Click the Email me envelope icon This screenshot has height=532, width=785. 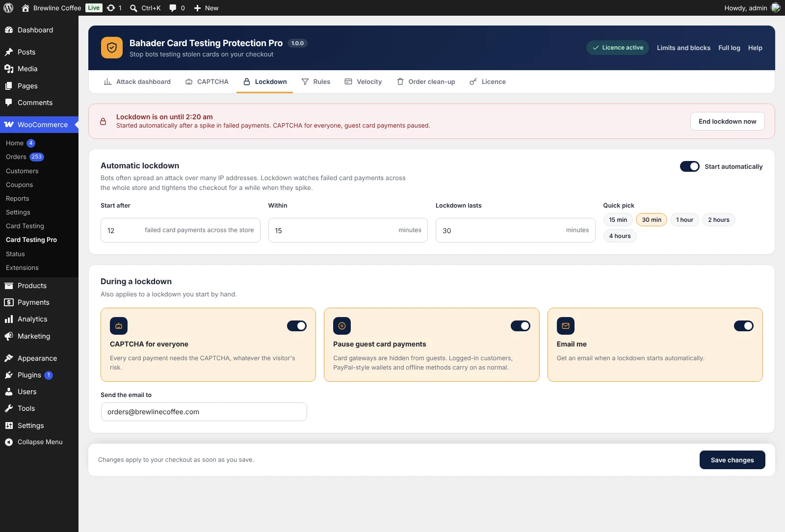[566, 326]
